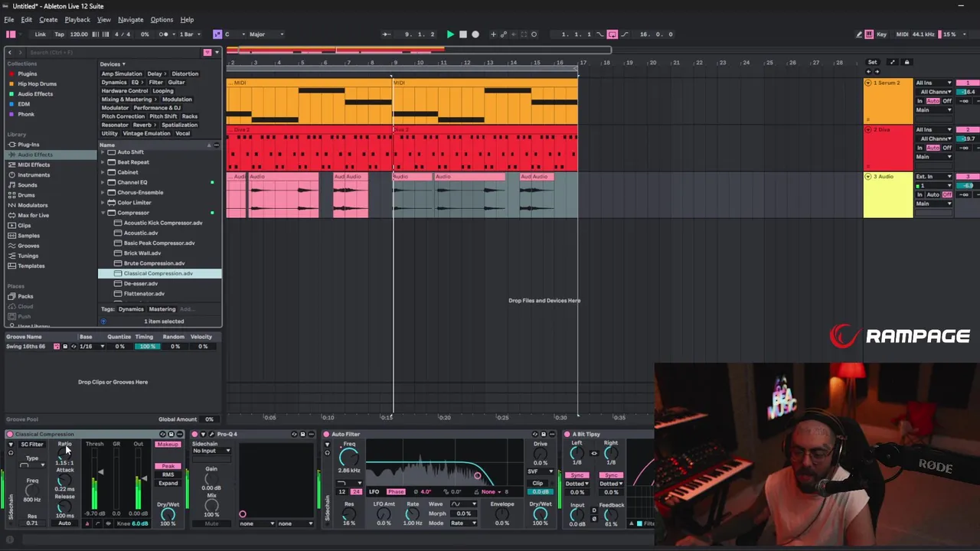Toggle A Bit Tipsy device on/off

click(x=567, y=434)
